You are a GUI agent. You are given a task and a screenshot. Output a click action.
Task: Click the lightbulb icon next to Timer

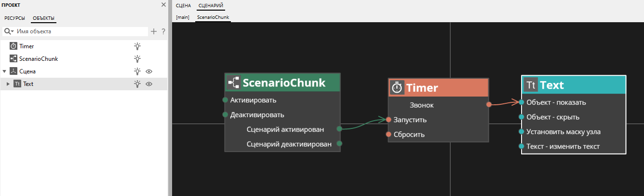point(137,46)
